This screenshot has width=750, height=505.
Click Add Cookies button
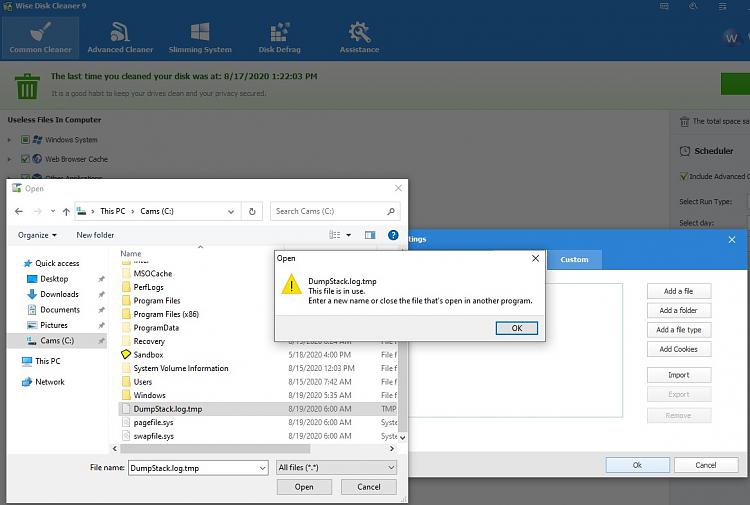pos(679,349)
